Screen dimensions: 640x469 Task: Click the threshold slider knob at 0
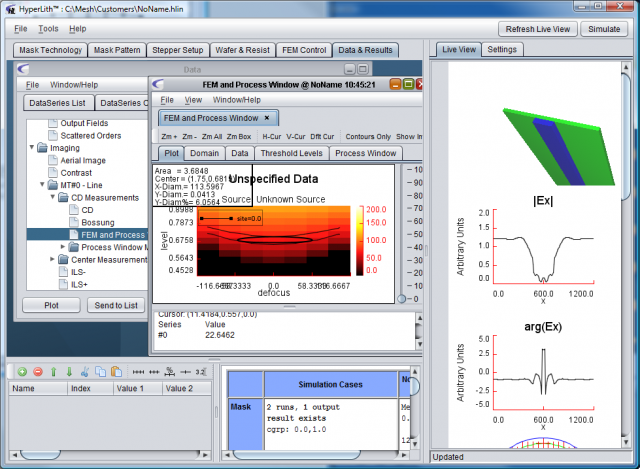click(402, 299)
